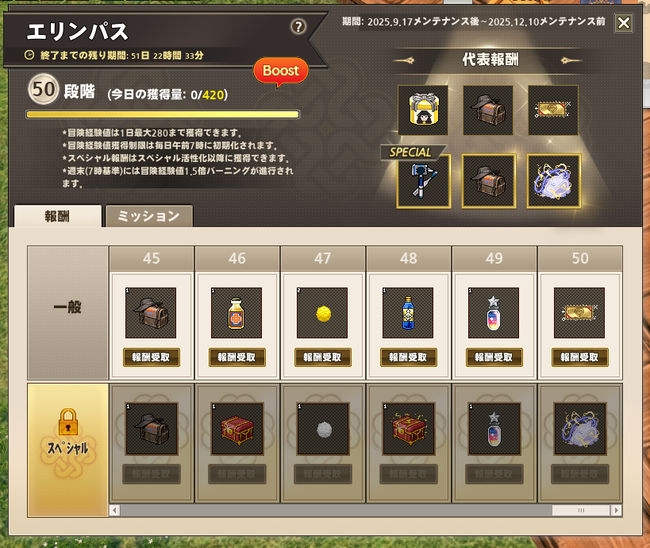This screenshot has height=548, width=650.
Task: Click the purple mount SPECIAL featured reward
Action: click(x=554, y=181)
